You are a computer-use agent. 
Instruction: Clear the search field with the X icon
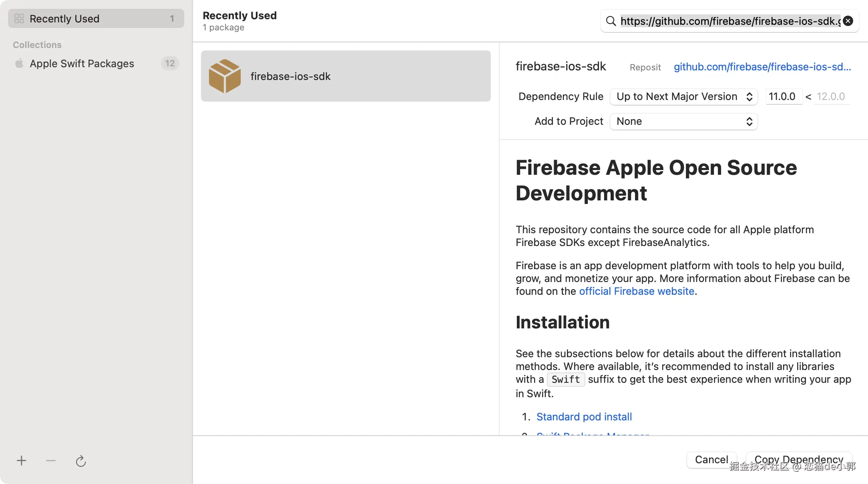pyautogui.click(x=848, y=21)
